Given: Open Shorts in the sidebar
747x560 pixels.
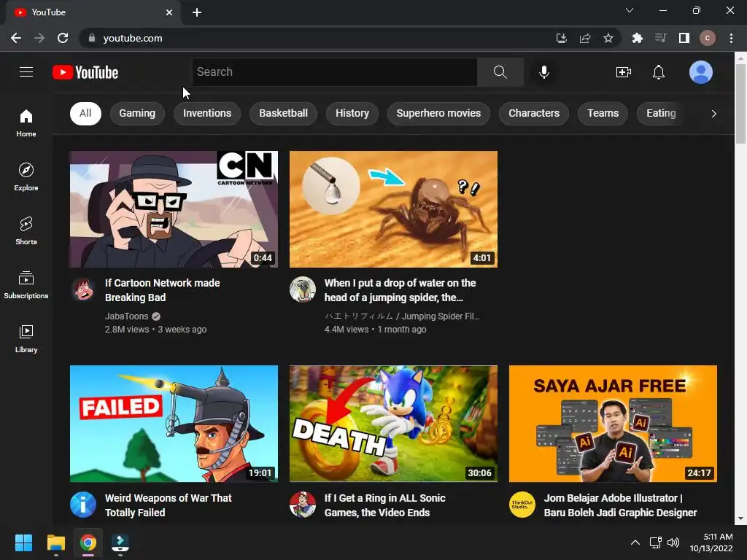Looking at the screenshot, I should (26, 231).
